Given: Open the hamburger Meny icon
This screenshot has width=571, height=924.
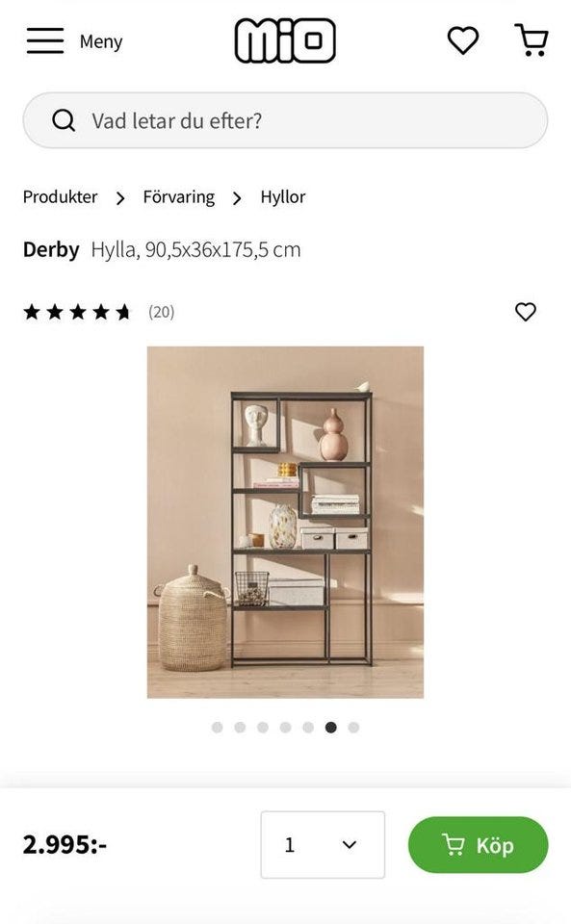Looking at the screenshot, I should pyautogui.click(x=45, y=40).
